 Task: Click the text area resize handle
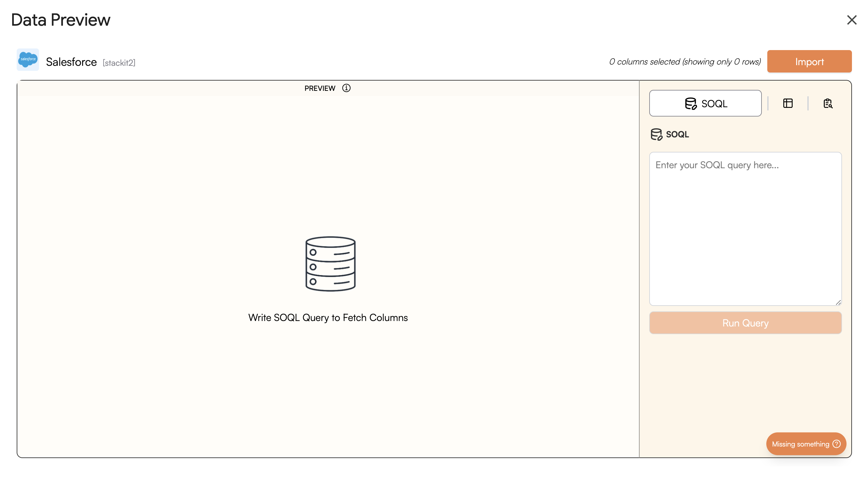(x=838, y=302)
